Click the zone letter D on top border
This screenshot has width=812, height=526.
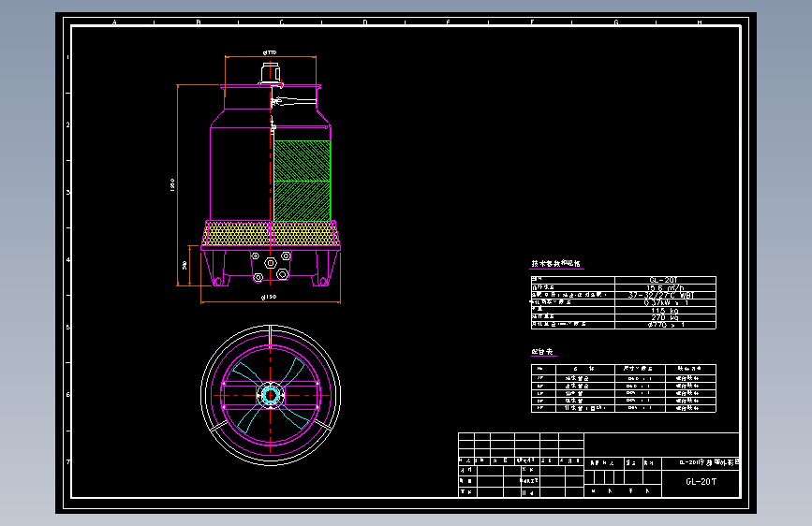pos(365,22)
